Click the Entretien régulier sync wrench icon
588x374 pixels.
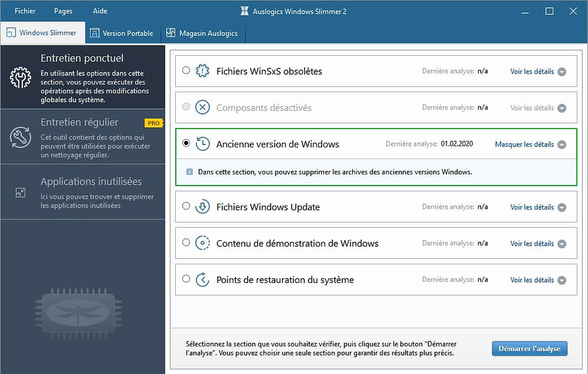(x=20, y=137)
